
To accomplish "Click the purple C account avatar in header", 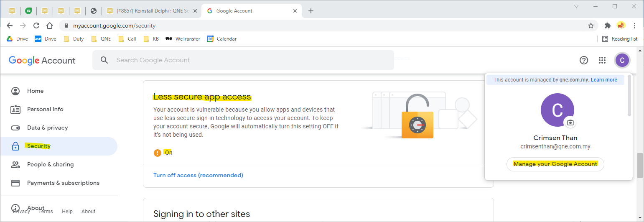I will pyautogui.click(x=622, y=60).
